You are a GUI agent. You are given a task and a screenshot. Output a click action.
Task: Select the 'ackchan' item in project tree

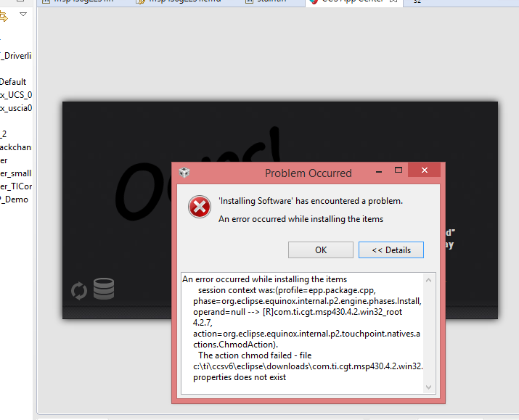(x=15, y=147)
